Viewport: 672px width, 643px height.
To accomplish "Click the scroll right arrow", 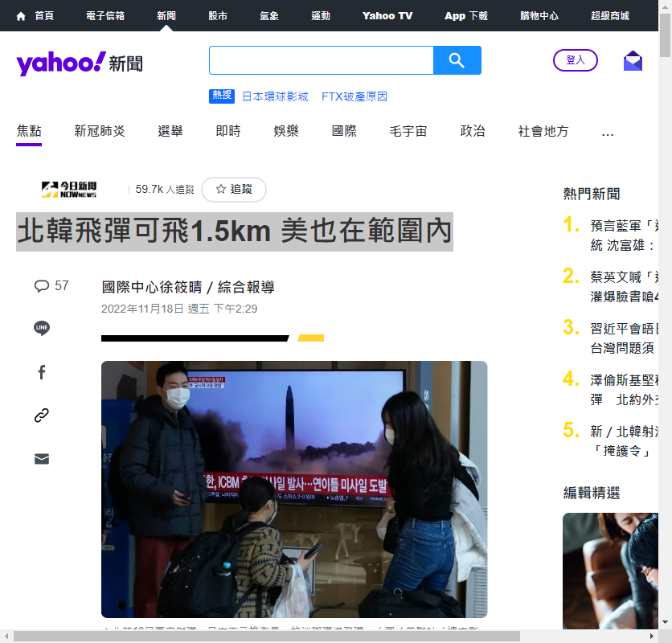I will coord(652,636).
